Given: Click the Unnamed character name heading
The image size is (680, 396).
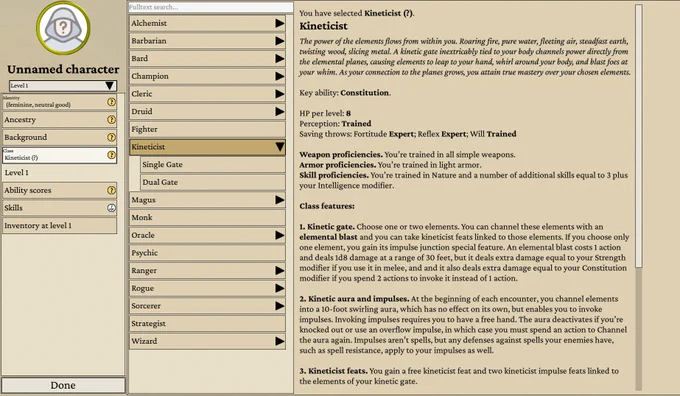Looking at the screenshot, I should (x=63, y=69).
